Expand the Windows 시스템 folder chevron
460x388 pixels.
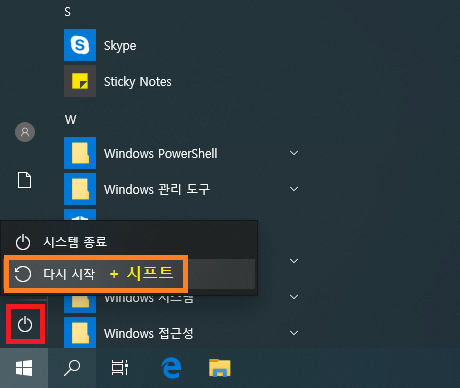pos(294,297)
